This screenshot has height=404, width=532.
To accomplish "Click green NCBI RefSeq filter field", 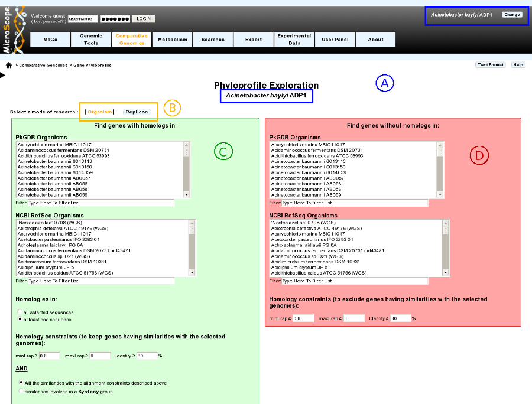I will pyautogui.click(x=101, y=281).
